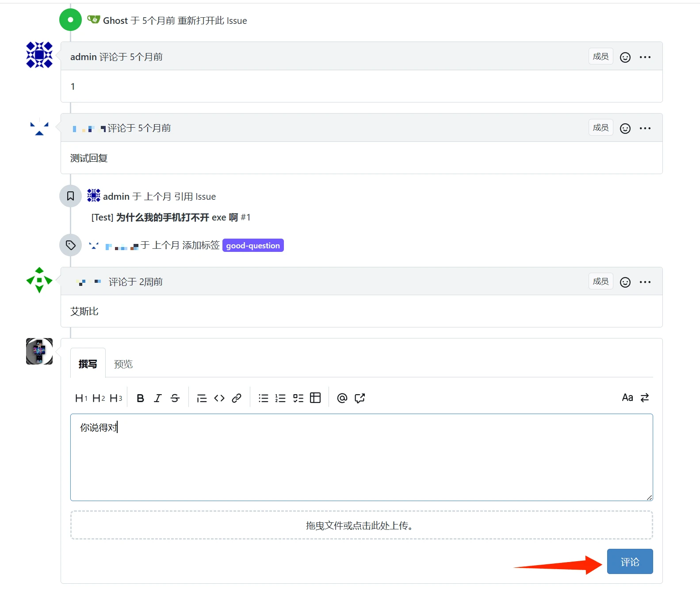This screenshot has height=593, width=700.
Task: Click admin name in comment header
Action: [x=83, y=57]
